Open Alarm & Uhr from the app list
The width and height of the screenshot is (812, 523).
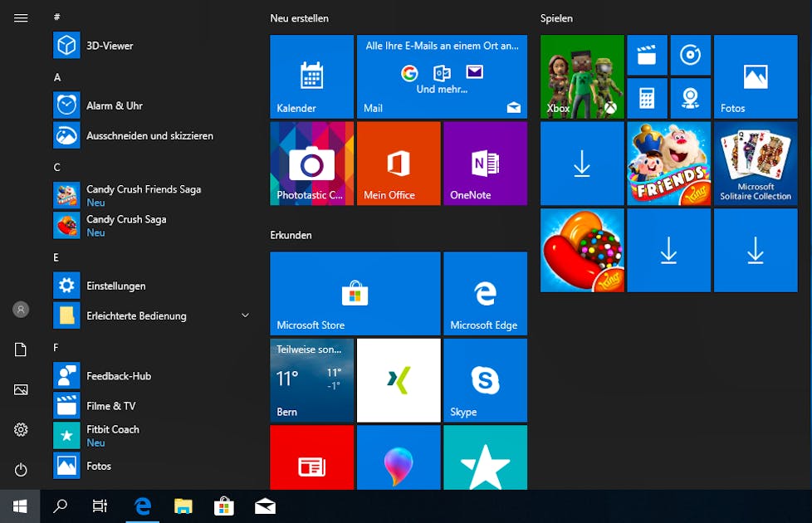coord(152,105)
